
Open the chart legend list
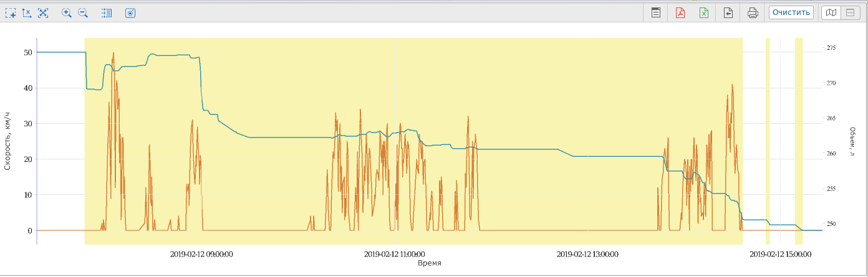point(107,13)
